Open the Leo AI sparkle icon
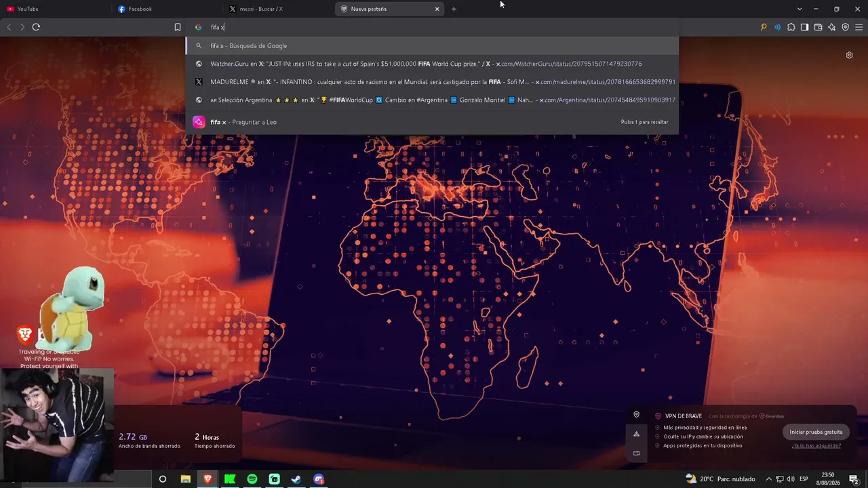The width and height of the screenshot is (868, 488). tap(831, 27)
